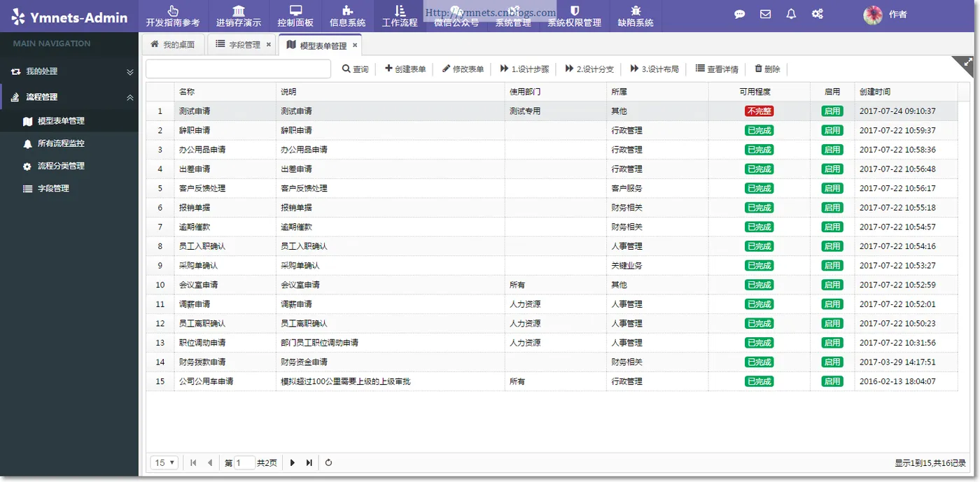The width and height of the screenshot is (980, 482).
Task: Switch to 我的桌面 tab
Action: pyautogui.click(x=174, y=45)
